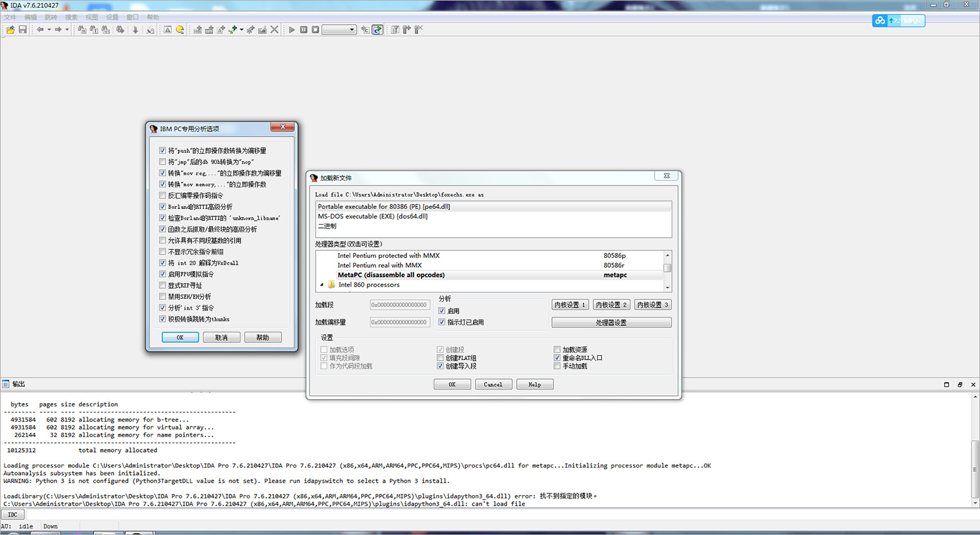Enable the 允许具有不同段基数的引用 checkbox
This screenshot has height=535, width=980.
pyautogui.click(x=163, y=240)
